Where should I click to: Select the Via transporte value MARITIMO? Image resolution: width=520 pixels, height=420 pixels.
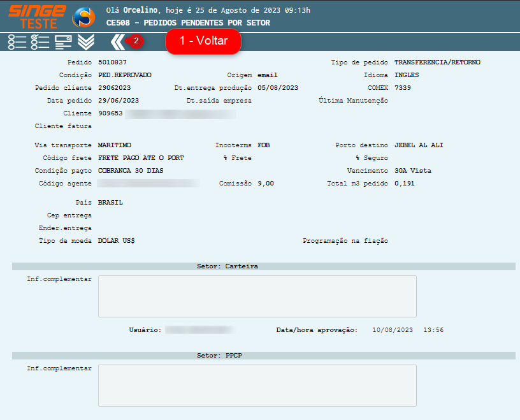tap(115, 145)
